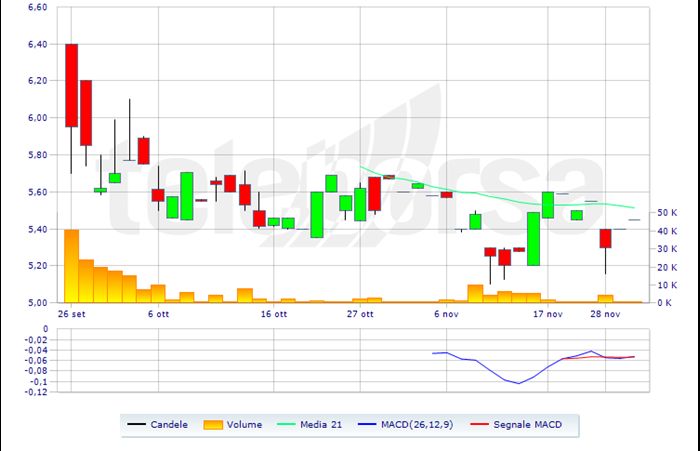Viewport: 700px width, 451px height.
Task: Click the black Candele line icon in legend
Action: tap(136, 425)
